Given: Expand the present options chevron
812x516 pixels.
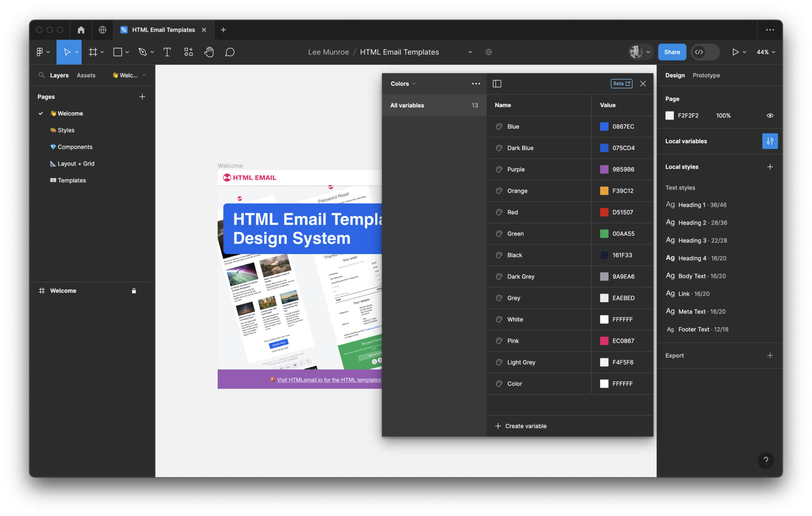Looking at the screenshot, I should pyautogui.click(x=744, y=52).
